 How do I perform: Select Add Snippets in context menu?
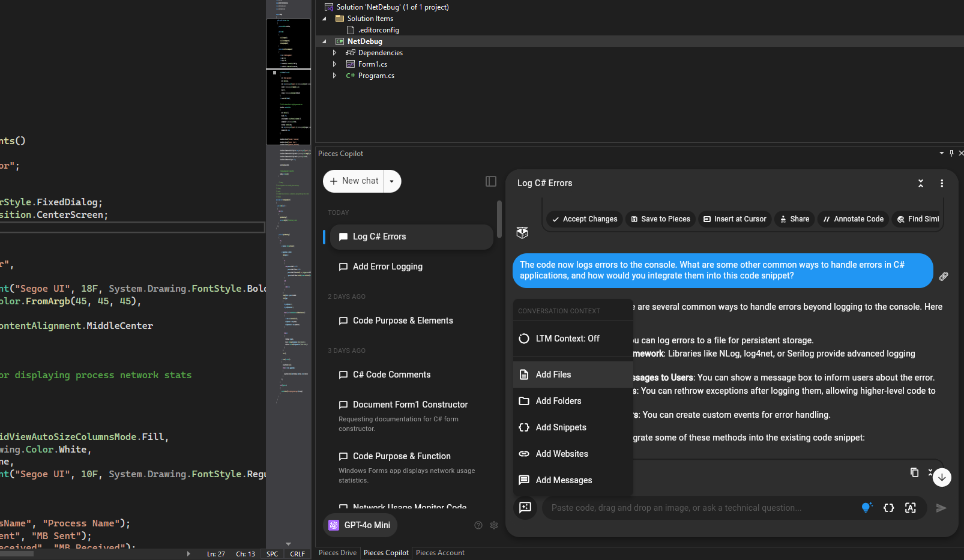[573, 427]
